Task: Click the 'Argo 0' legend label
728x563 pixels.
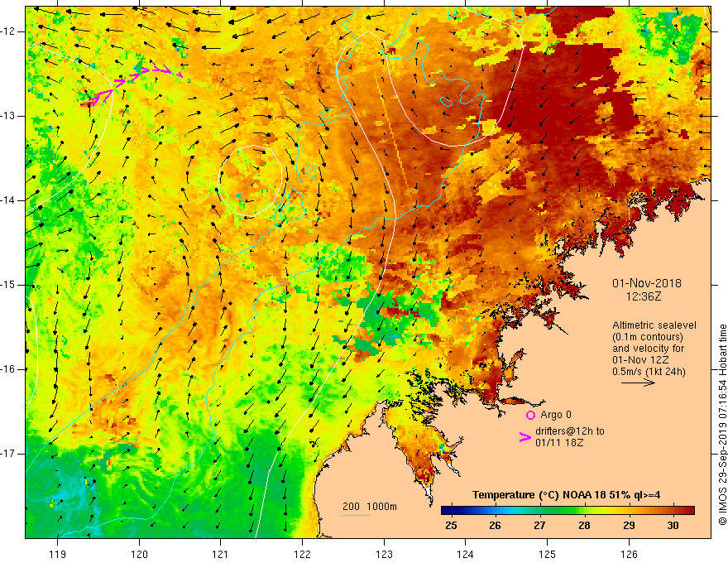Action: pyautogui.click(x=556, y=415)
